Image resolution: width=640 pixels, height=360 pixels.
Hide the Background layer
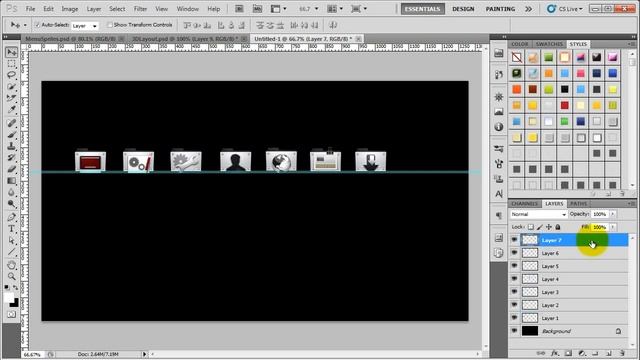[514, 331]
